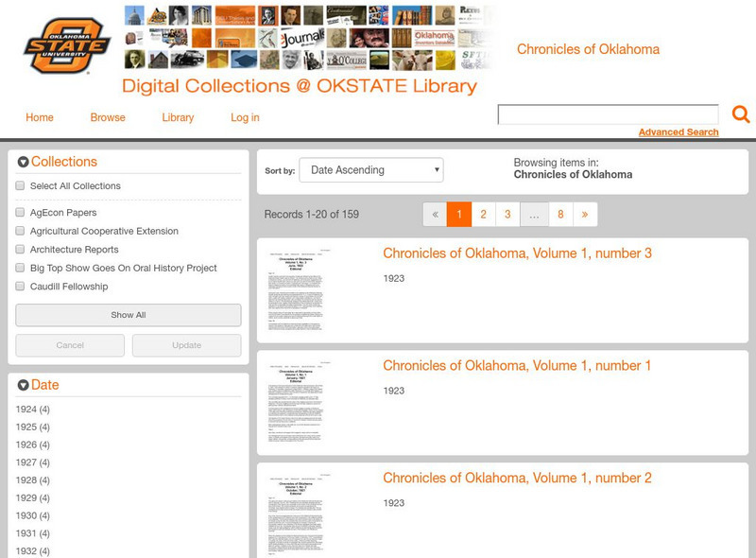Image resolution: width=756 pixels, height=558 pixels.
Task: Open Chronicles of Oklahoma Volume 1 number 2
Action: [x=517, y=478]
